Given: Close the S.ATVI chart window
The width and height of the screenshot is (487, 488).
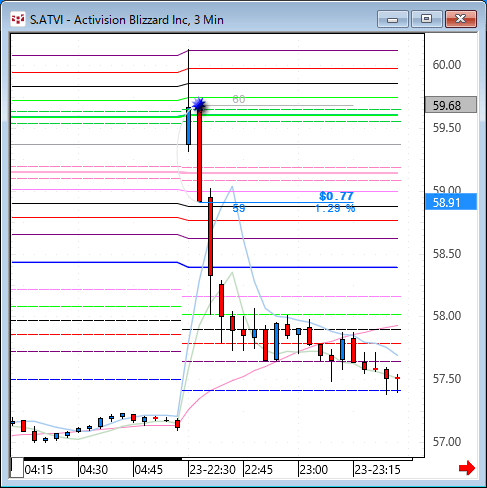Looking at the screenshot, I should [461, 19].
